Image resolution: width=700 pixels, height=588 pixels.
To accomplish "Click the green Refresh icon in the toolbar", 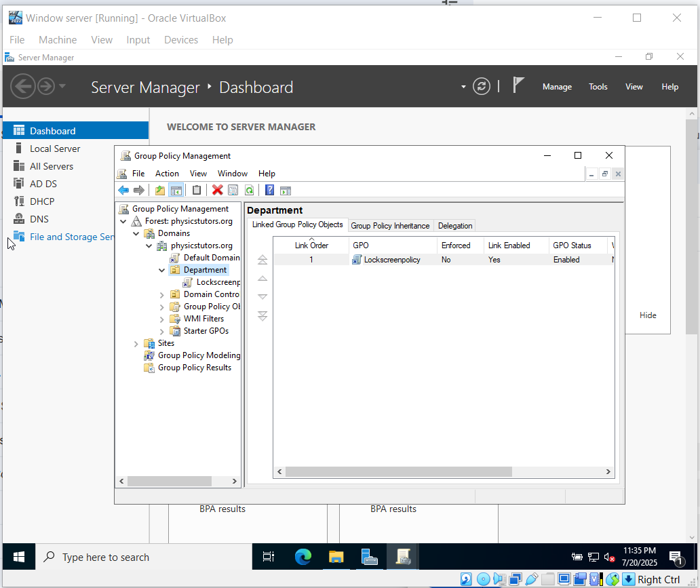I will point(249,190).
